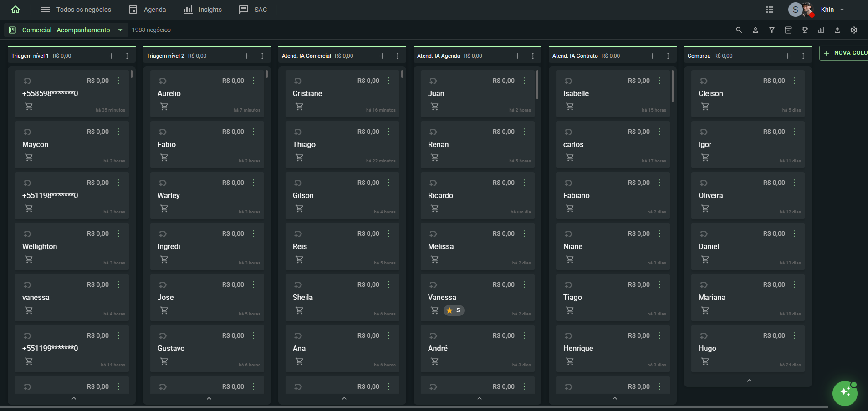Viewport: 868px width, 411px height.
Task: Open the trophy icon in toolbar
Action: click(x=804, y=30)
